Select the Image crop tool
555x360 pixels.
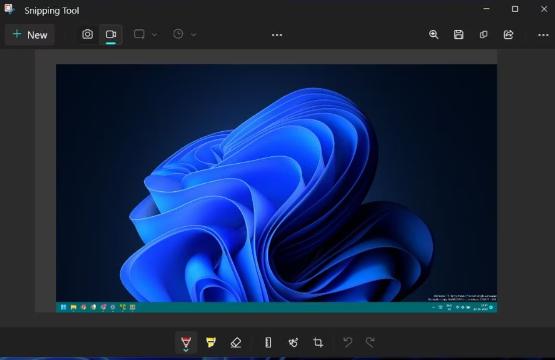[x=318, y=342]
